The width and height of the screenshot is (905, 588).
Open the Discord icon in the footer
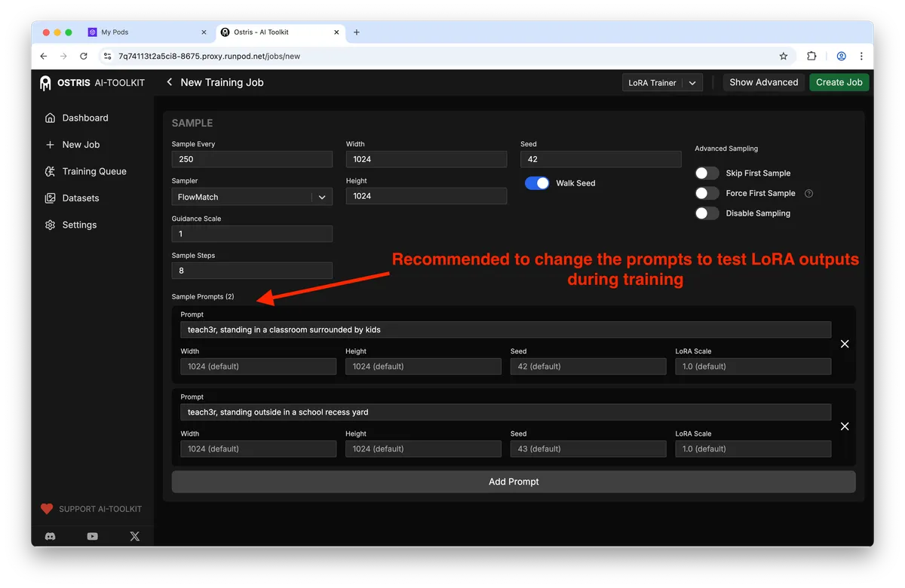click(x=49, y=536)
